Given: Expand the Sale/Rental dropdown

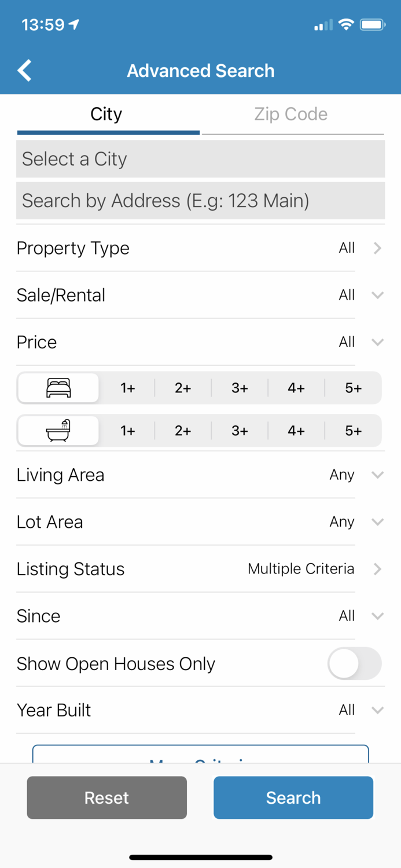Looking at the screenshot, I should click(377, 295).
